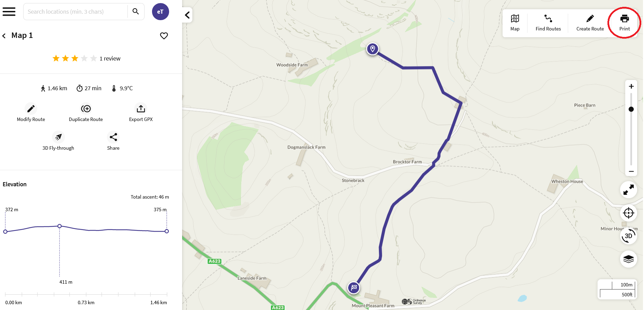Open the 1 review link
This screenshot has height=310, width=644.
tap(110, 58)
